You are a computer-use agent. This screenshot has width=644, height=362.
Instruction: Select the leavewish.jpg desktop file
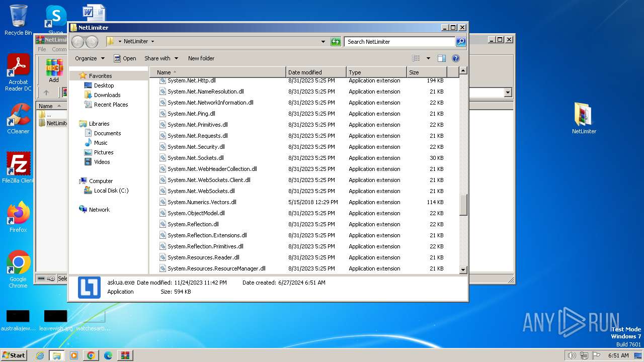click(x=55, y=321)
